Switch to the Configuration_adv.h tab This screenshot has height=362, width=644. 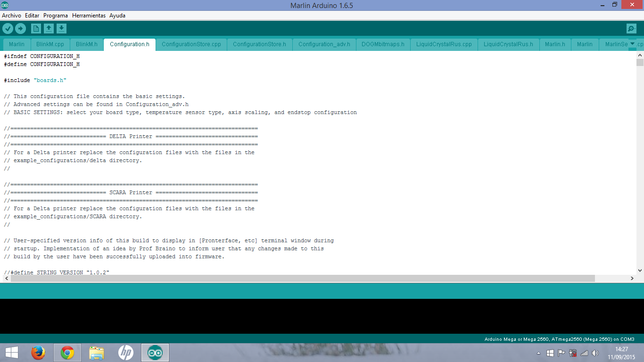(x=324, y=44)
